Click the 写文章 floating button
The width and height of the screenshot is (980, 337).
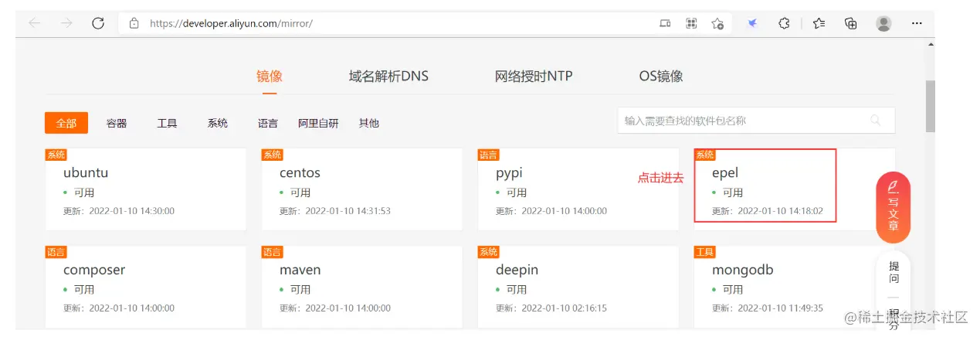tap(893, 207)
